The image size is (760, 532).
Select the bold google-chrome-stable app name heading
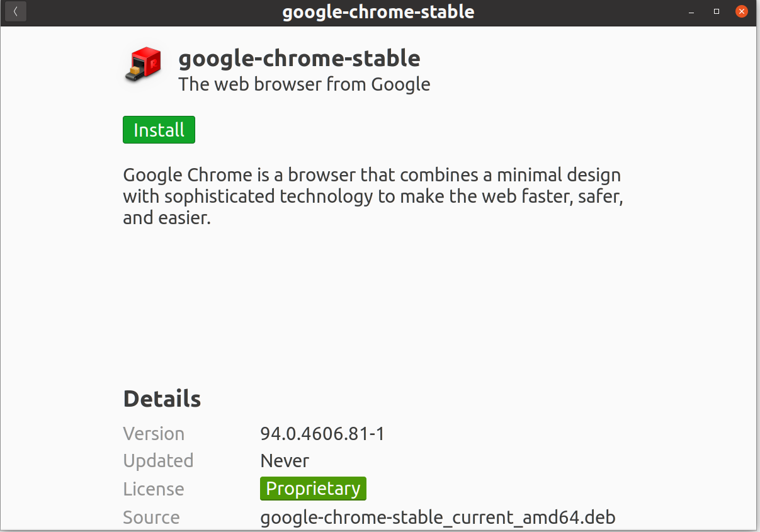[x=300, y=59]
